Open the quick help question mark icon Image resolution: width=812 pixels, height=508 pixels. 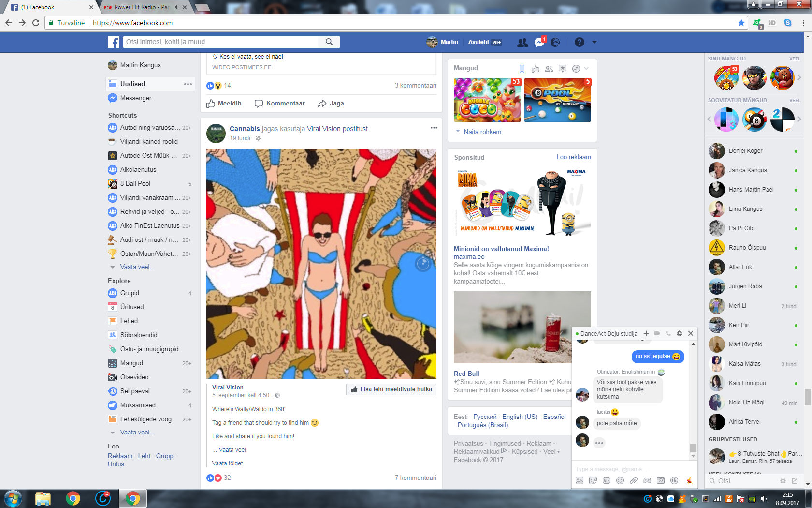[x=580, y=43]
